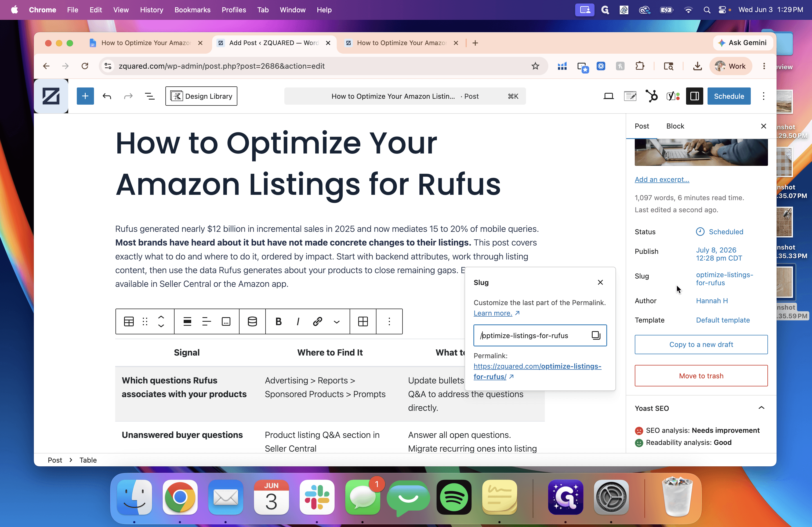Click Add an excerpt link
The height and width of the screenshot is (527, 812).
662,180
